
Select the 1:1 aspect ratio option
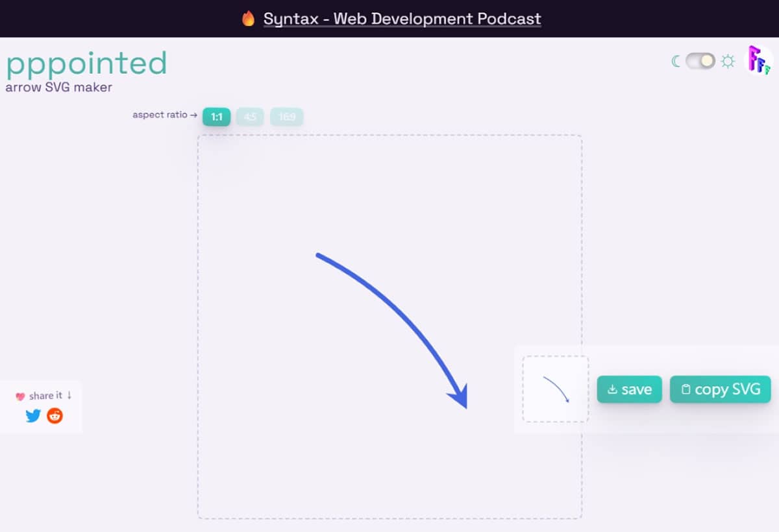(x=216, y=117)
